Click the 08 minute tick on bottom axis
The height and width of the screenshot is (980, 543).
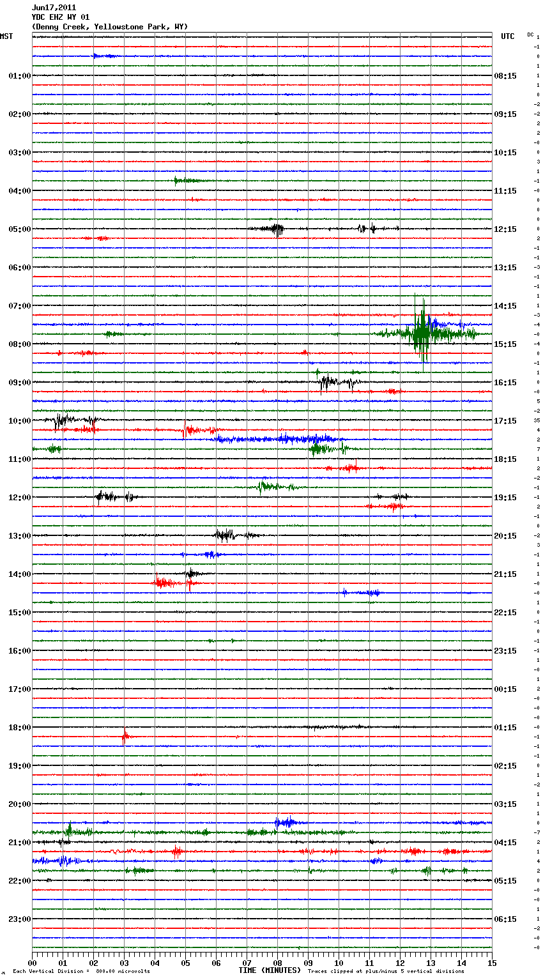(x=277, y=963)
